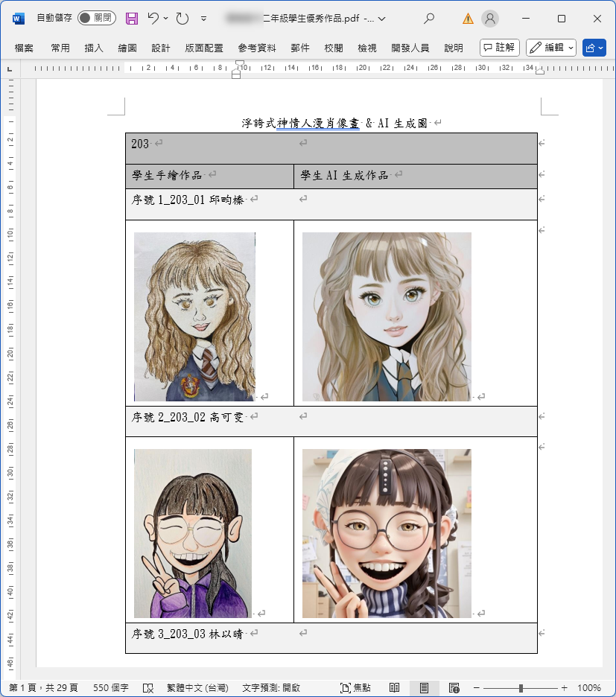Click the zoom out minus button
The image size is (616, 697).
[476, 687]
